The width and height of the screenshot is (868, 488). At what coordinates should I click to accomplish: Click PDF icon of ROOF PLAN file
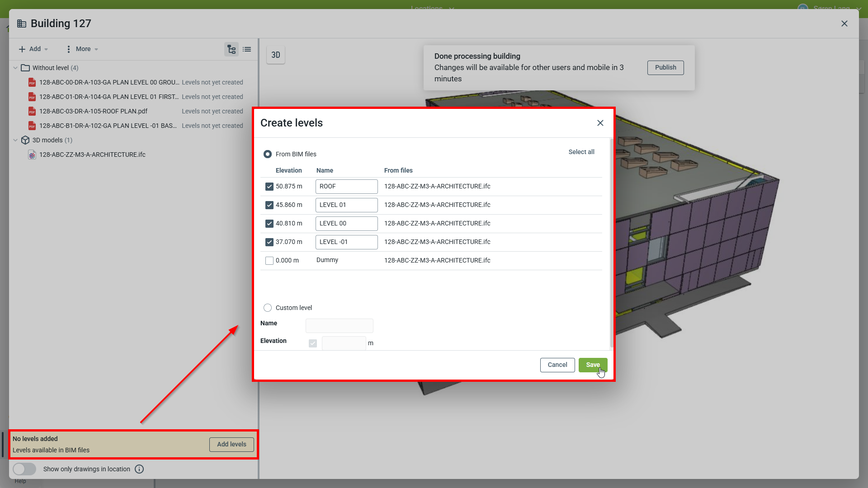tap(32, 112)
